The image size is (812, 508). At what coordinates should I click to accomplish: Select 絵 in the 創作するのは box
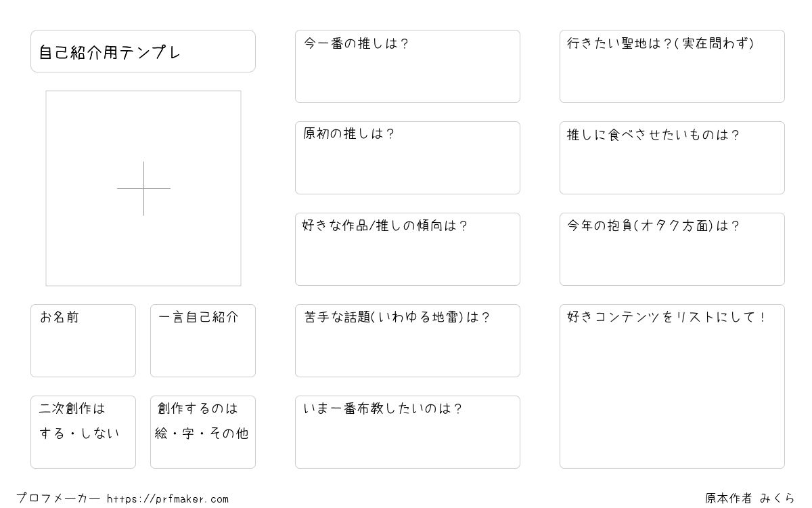coord(161,433)
